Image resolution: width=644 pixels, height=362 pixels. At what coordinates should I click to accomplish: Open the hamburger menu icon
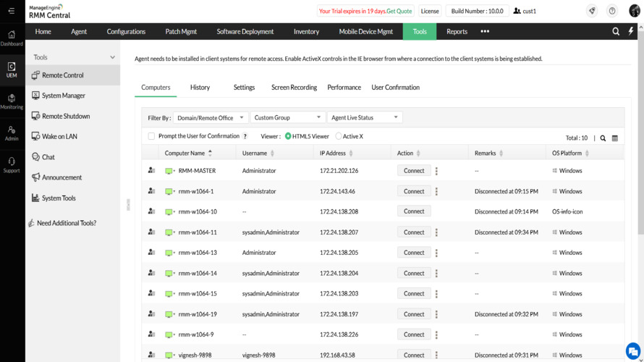click(12, 11)
